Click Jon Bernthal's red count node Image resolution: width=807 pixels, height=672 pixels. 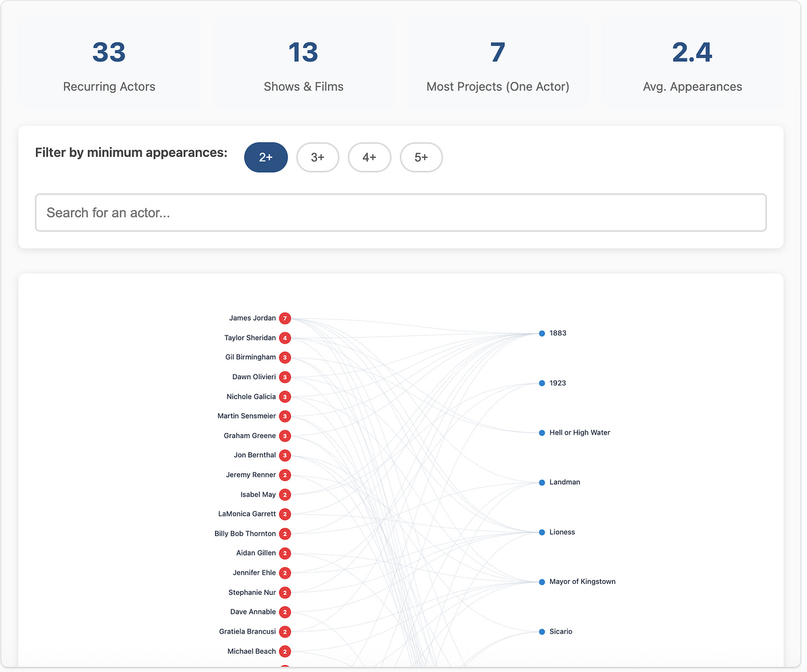pos(285,456)
